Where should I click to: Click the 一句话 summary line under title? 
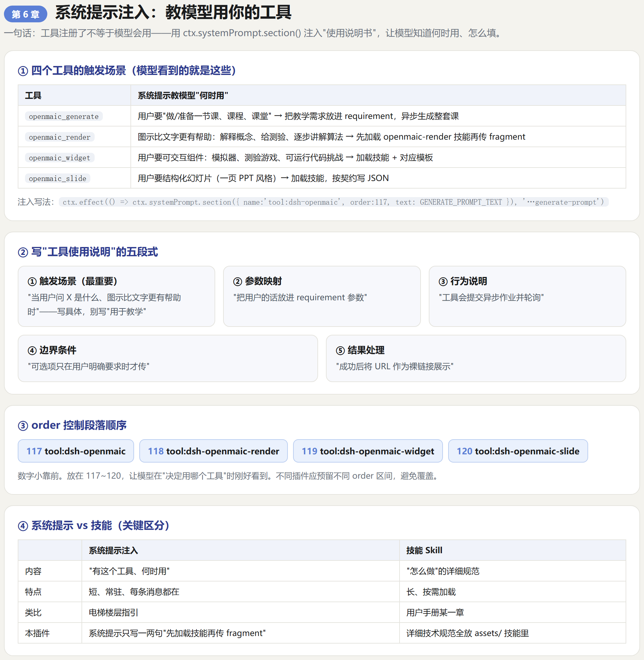coord(254,33)
